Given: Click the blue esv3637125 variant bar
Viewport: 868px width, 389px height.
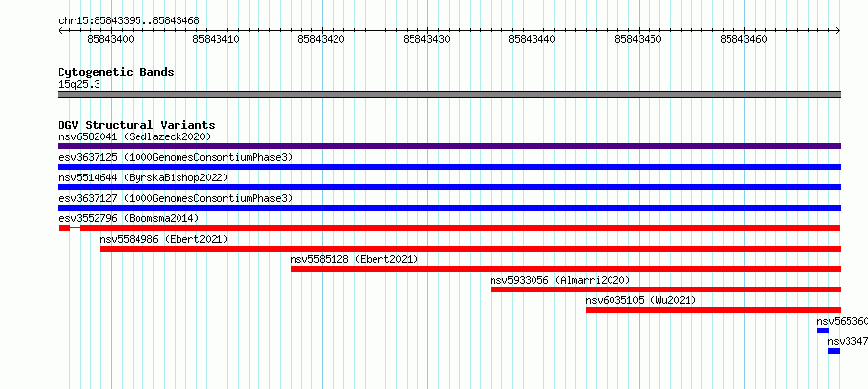Looking at the screenshot, I should pyautogui.click(x=449, y=167).
